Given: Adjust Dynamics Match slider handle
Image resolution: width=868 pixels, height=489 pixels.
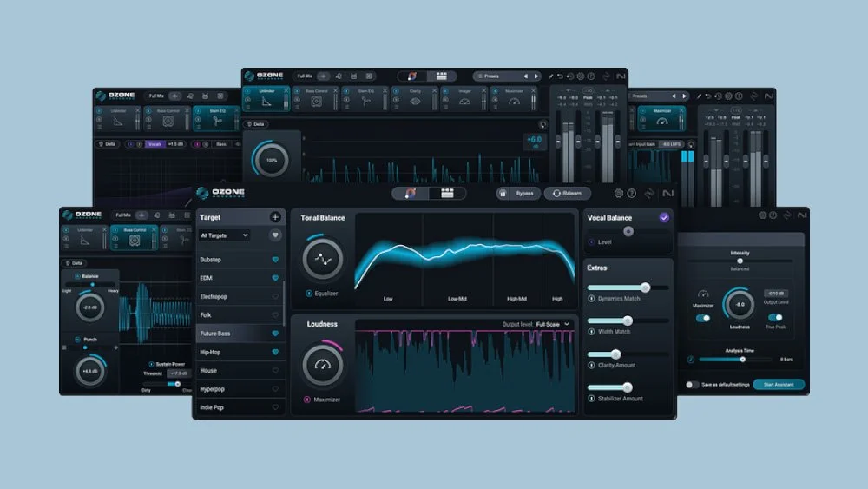Looking at the screenshot, I should 646,287.
